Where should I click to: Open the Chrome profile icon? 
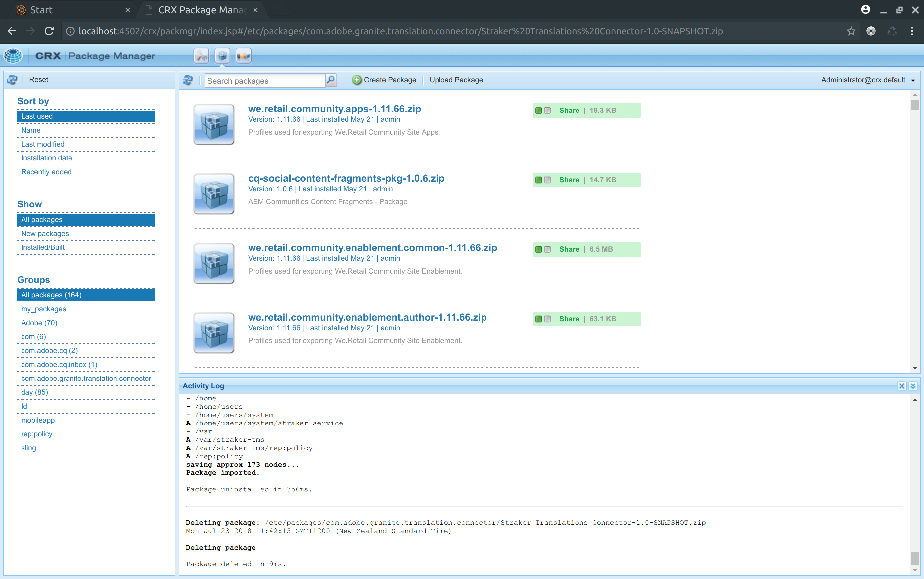(x=866, y=10)
